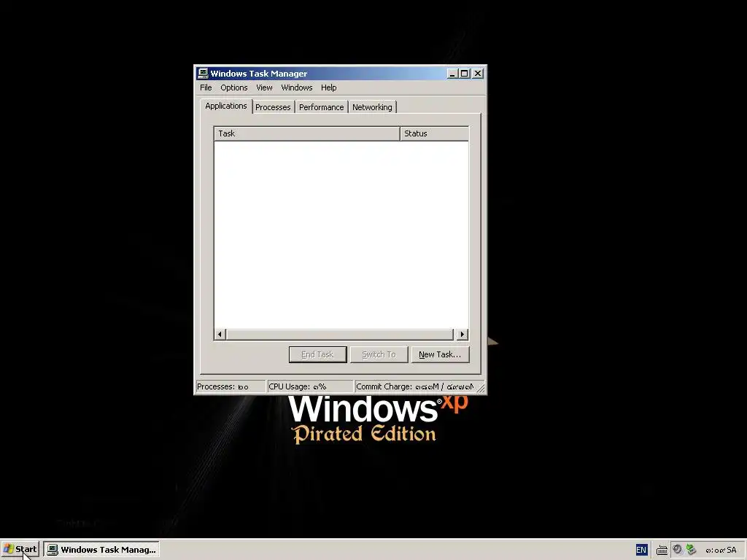Switch to the Performance tab
Image resolution: width=747 pixels, height=560 pixels.
point(322,107)
